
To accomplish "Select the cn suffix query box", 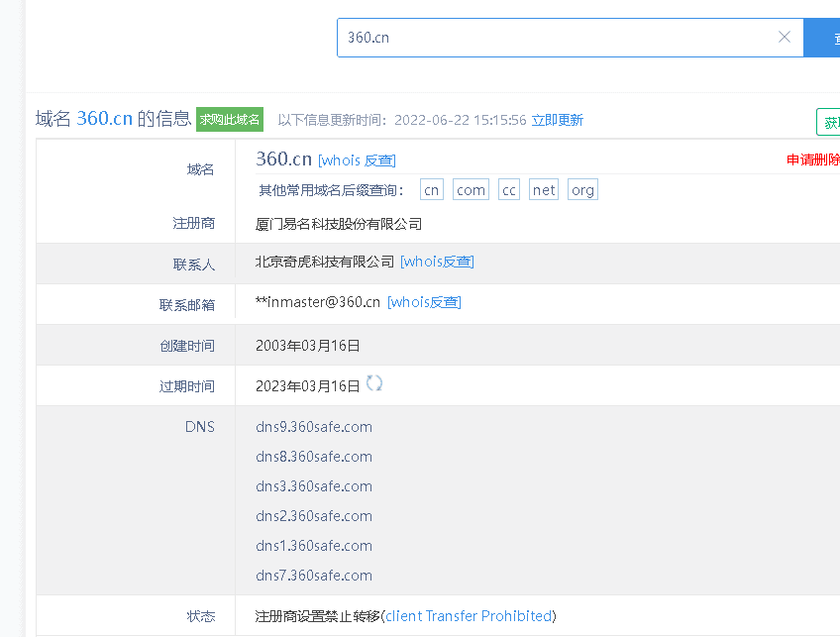I will tap(432, 189).
